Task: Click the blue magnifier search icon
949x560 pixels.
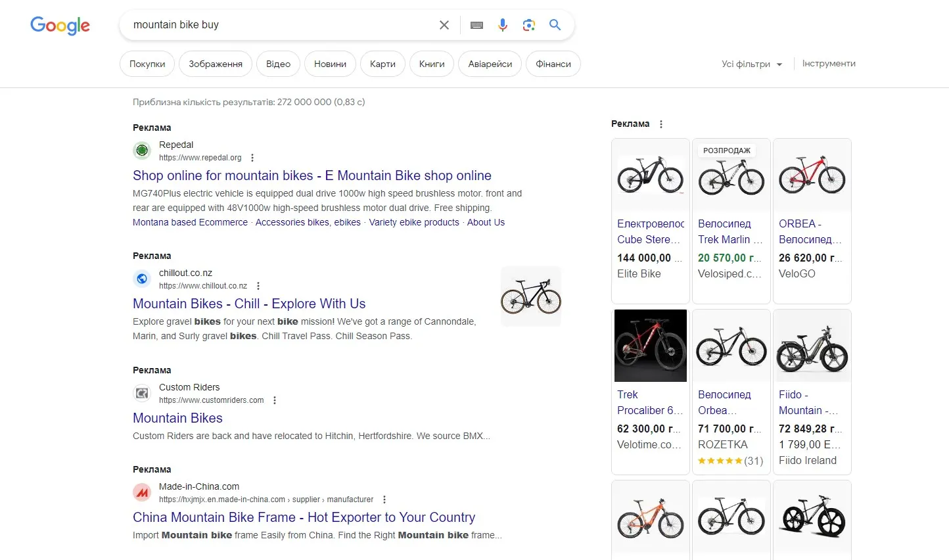Action: pos(555,25)
